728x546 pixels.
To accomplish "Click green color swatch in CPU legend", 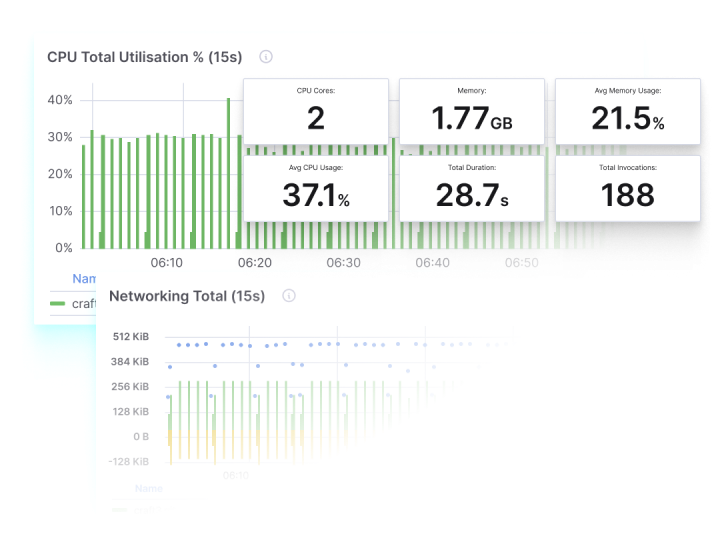I will [57, 304].
